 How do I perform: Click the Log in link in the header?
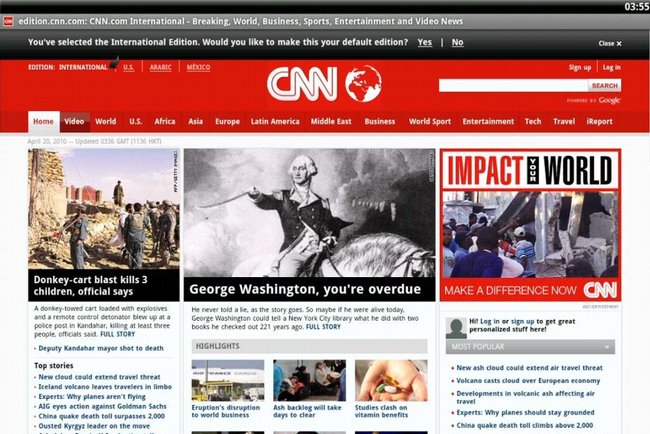pyautogui.click(x=611, y=68)
